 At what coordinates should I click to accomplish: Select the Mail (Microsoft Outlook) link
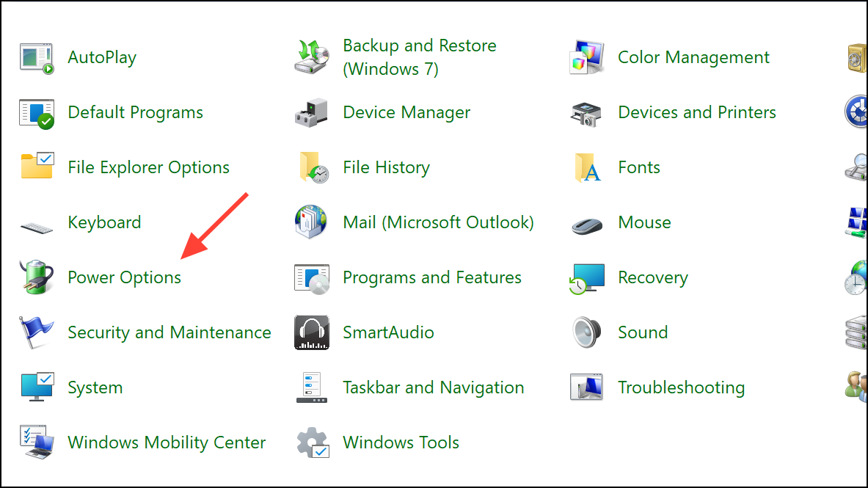point(437,222)
